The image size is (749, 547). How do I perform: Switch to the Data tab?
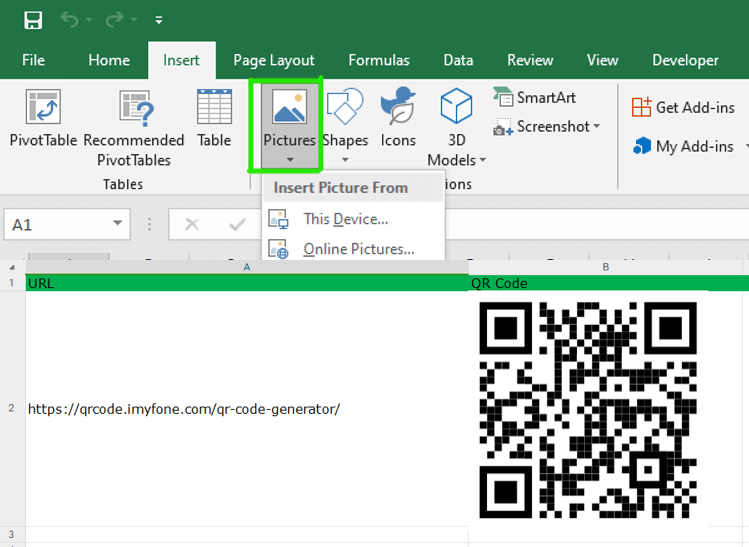click(x=458, y=60)
